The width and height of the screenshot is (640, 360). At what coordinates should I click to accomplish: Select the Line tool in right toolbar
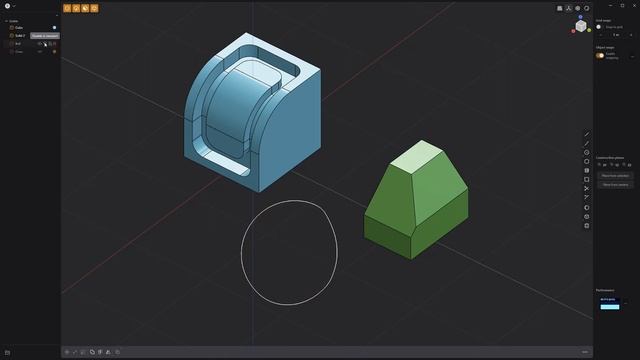587,134
